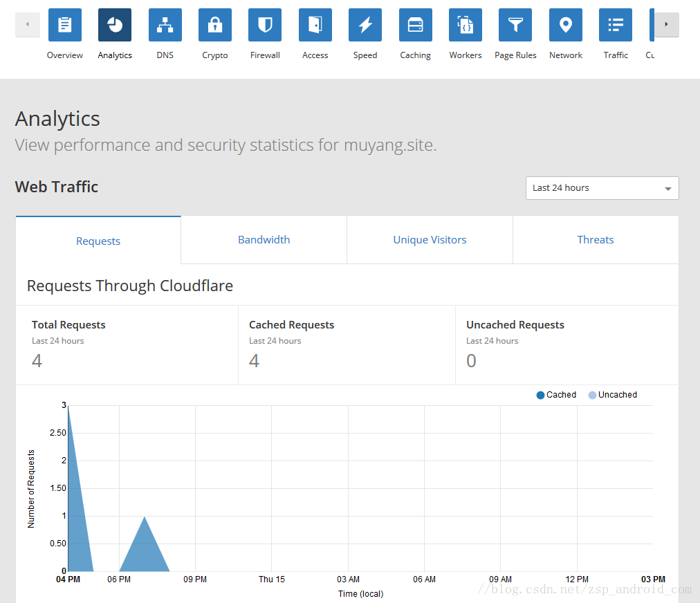The image size is (700, 603).
Task: Switch to the Threats tab
Action: pos(596,240)
